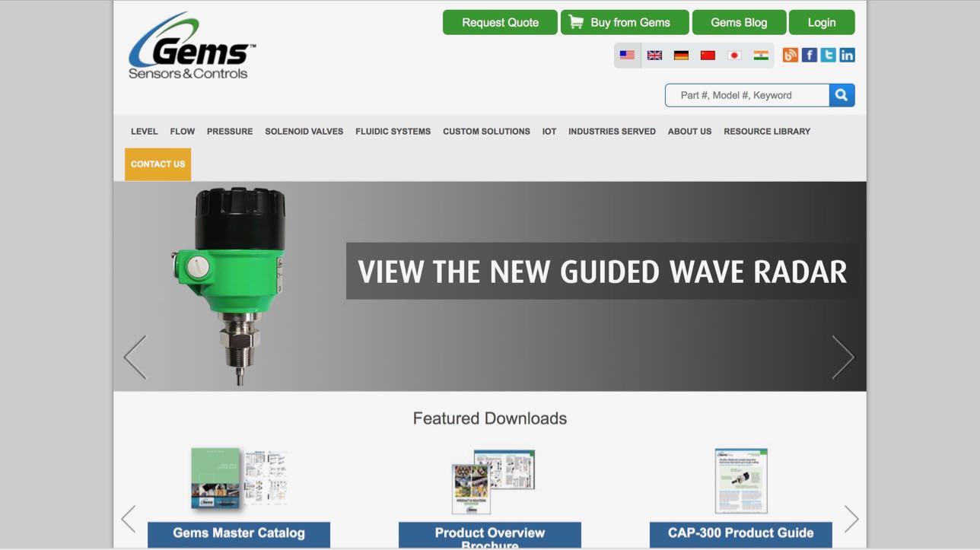Click the Contact Us button
Image resolution: width=980 pixels, height=550 pixels.
[157, 164]
